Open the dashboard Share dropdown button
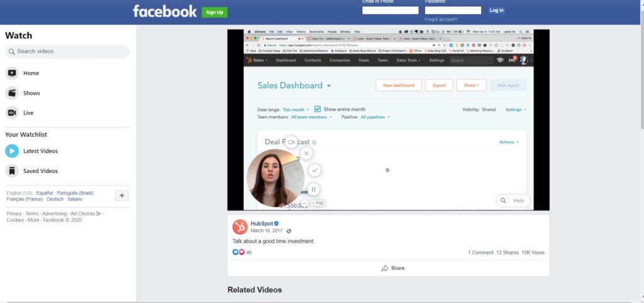The width and height of the screenshot is (644, 303). tap(471, 85)
